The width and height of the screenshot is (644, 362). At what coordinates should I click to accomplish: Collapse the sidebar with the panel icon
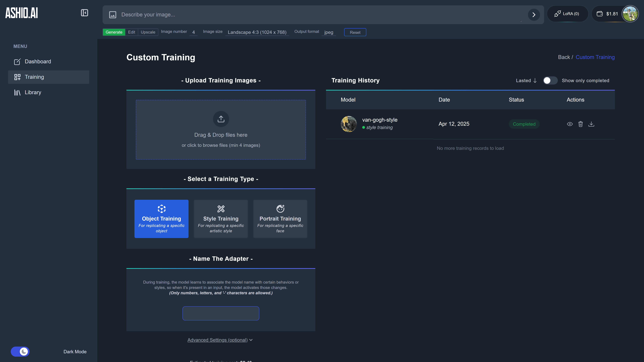point(85,13)
